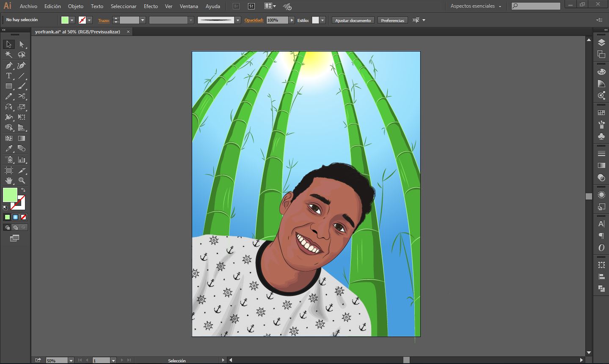Enable Draw Behind mode
This screenshot has width=609, height=364.
click(15, 227)
